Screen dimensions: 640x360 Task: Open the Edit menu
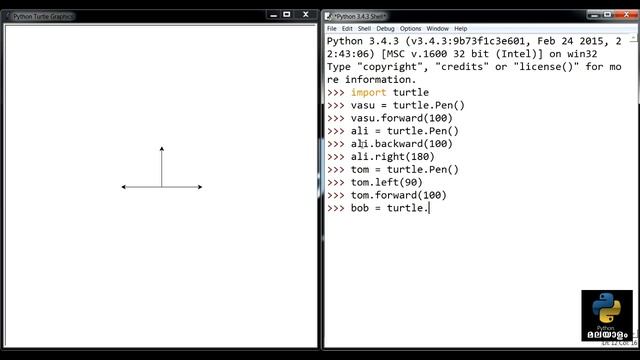347,29
